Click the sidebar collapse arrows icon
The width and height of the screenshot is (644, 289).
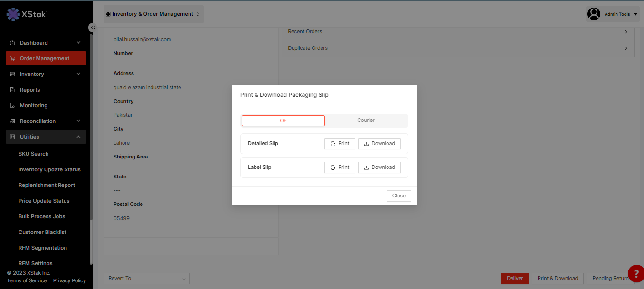click(x=93, y=28)
